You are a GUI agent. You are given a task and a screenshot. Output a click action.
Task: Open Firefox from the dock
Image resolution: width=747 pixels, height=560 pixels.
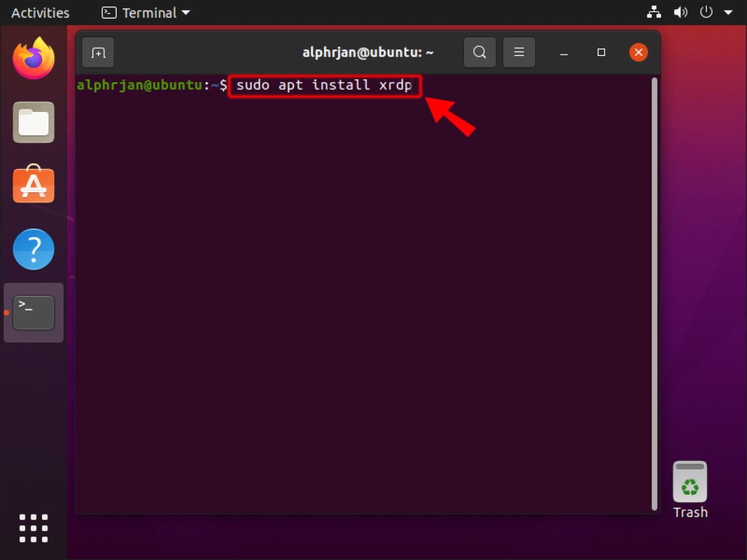33,58
